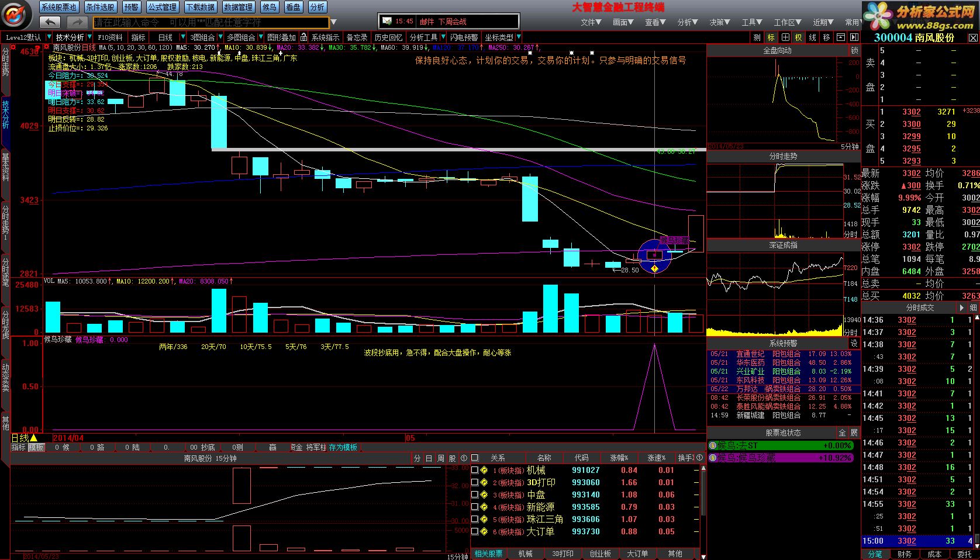Open the 工具 menu
The image size is (980, 560).
[752, 22]
